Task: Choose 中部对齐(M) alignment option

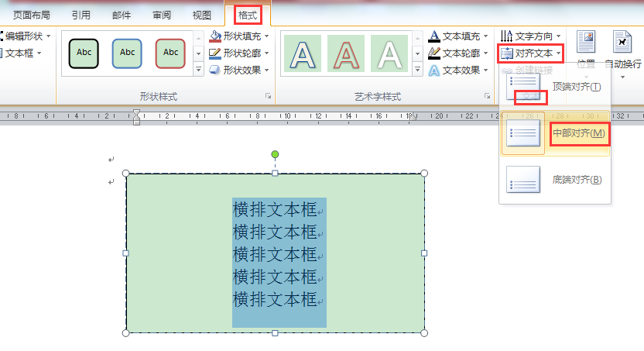Action: (555, 133)
